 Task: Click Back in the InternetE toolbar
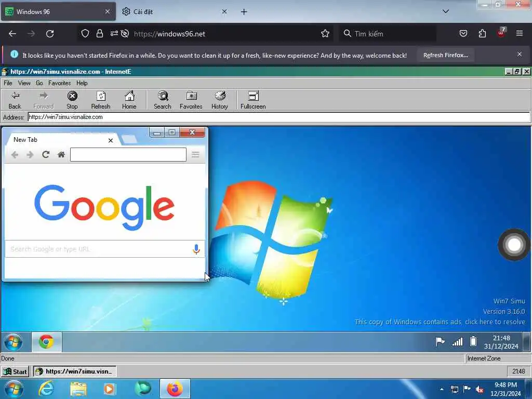pos(15,100)
